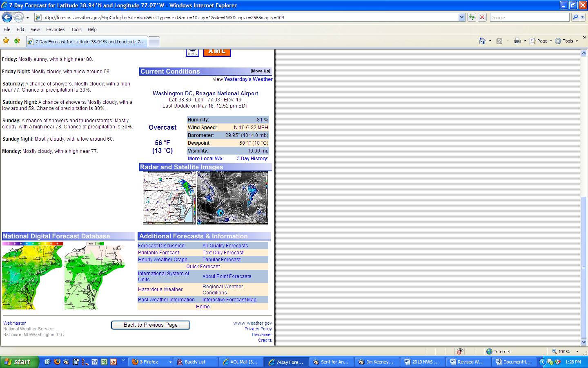Click the toolbar overflow chevron at top right
588x368 pixels.
tap(584, 38)
